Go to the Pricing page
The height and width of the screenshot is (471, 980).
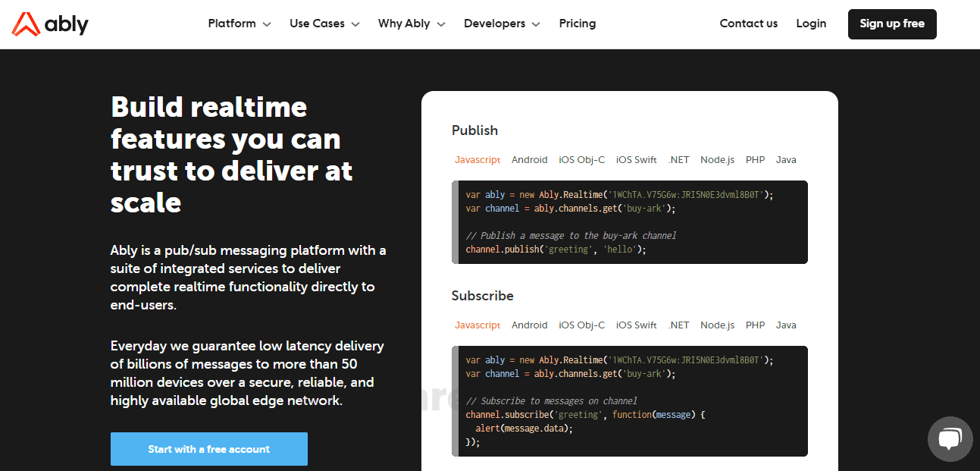coord(577,24)
